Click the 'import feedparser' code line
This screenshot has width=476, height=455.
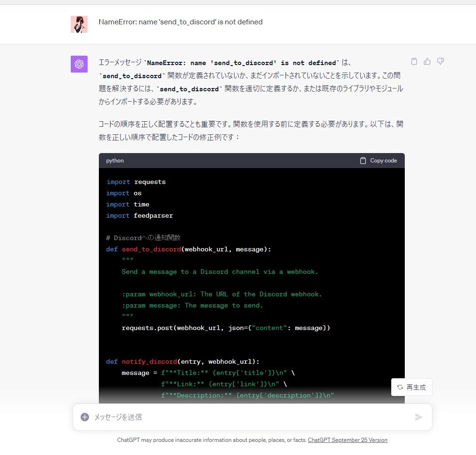pyautogui.click(x=140, y=215)
